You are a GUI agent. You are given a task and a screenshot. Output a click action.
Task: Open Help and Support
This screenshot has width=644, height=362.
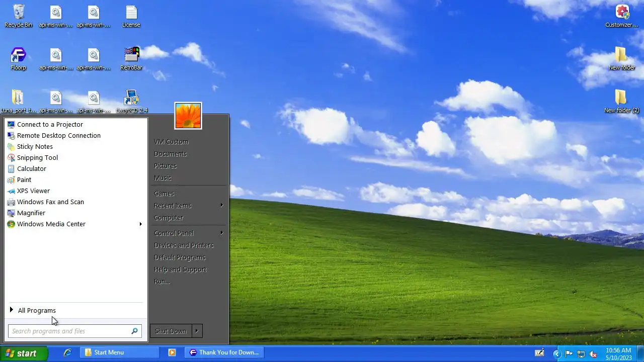coord(181,269)
